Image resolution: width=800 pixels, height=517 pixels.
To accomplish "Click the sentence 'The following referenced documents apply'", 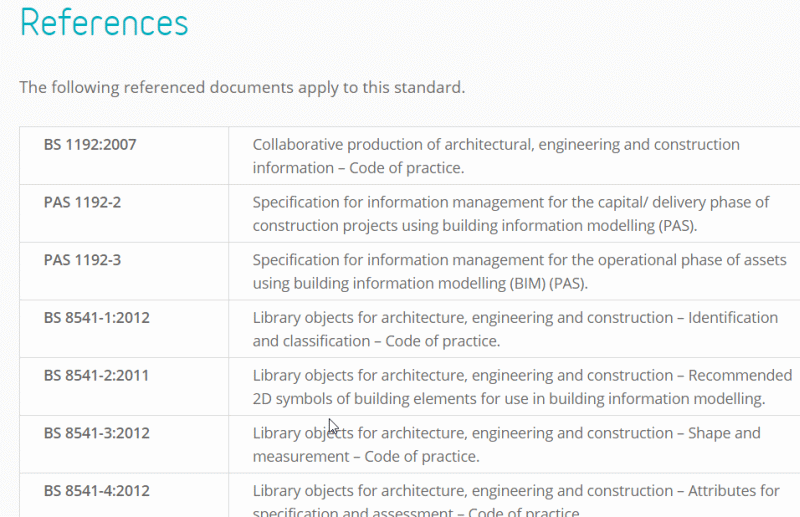I will 242,87.
